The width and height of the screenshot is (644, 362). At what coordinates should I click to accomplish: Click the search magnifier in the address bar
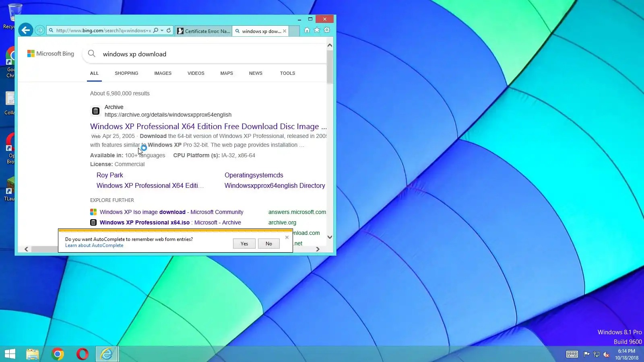156,30
